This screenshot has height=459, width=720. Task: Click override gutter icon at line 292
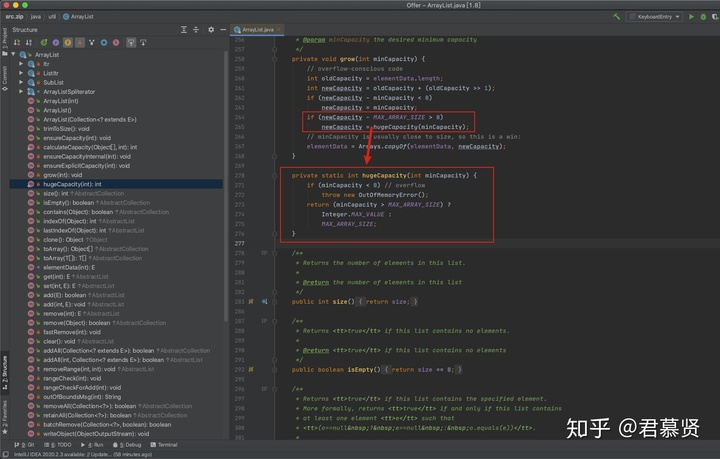(251, 369)
